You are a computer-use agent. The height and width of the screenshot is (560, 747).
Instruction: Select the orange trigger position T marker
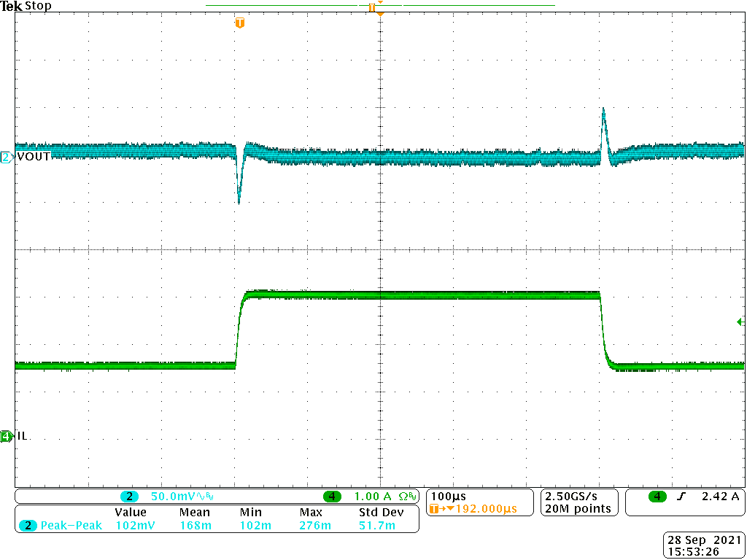[239, 23]
